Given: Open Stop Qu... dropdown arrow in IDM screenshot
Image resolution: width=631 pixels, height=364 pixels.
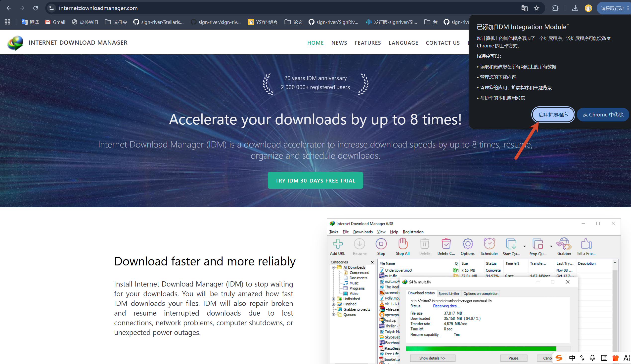Looking at the screenshot, I should click(551, 247).
